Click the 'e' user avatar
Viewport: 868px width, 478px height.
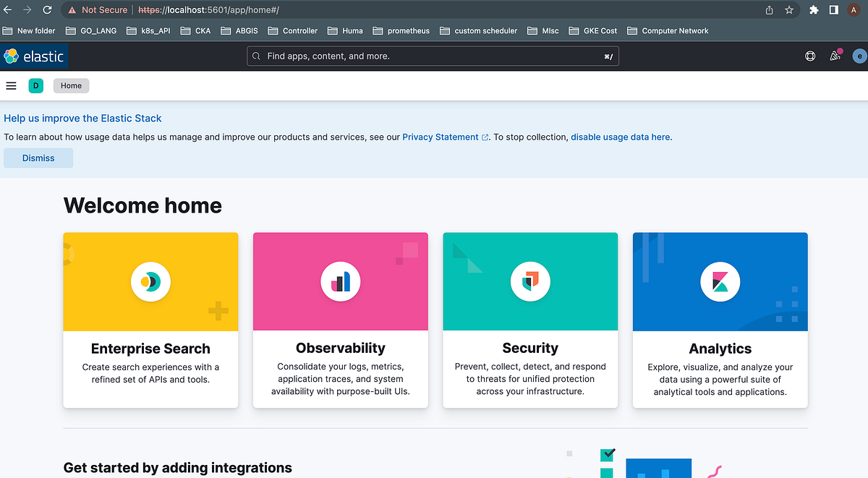click(859, 56)
